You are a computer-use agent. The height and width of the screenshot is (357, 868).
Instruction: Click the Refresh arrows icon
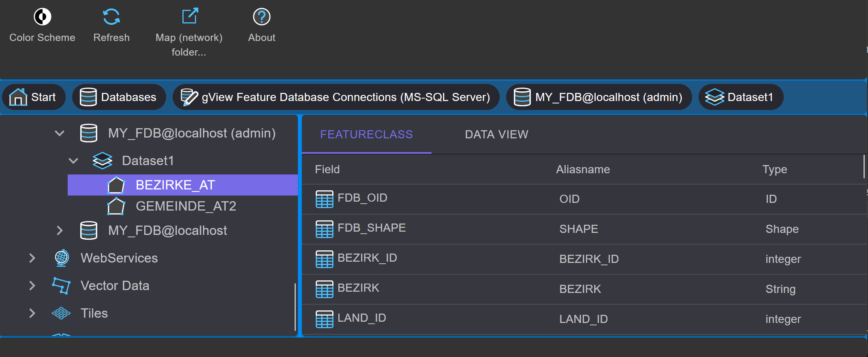111,17
